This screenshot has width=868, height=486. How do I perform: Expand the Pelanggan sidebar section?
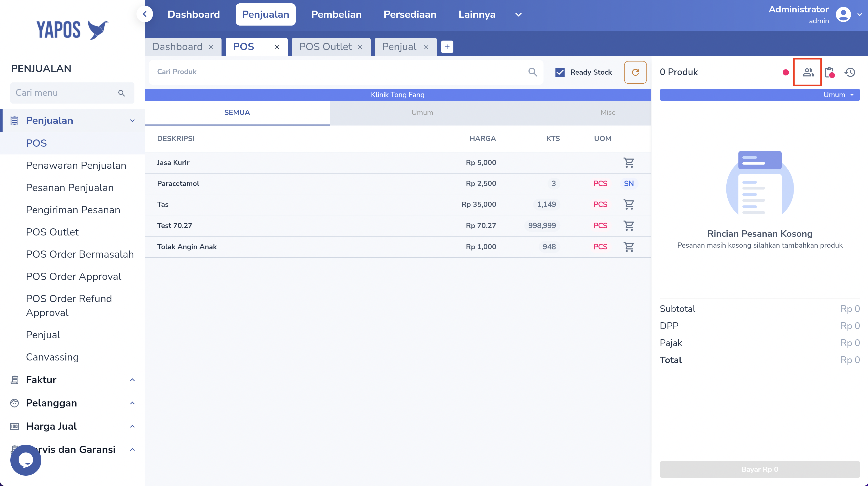coord(132,403)
